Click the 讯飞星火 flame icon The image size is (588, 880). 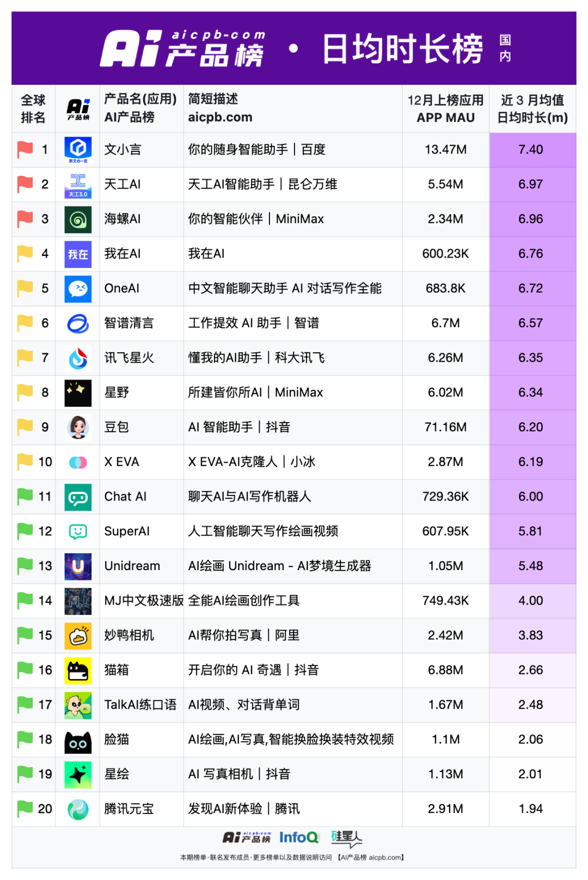point(78,358)
